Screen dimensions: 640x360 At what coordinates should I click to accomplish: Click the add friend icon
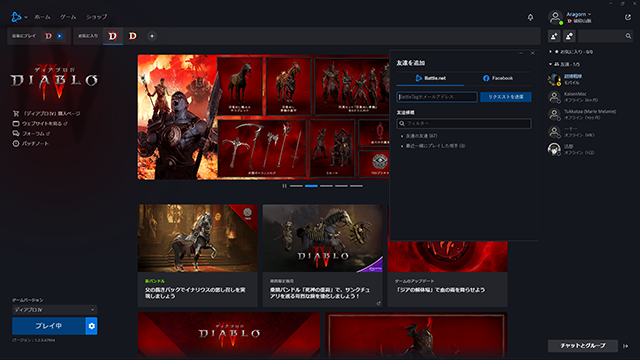(x=554, y=36)
